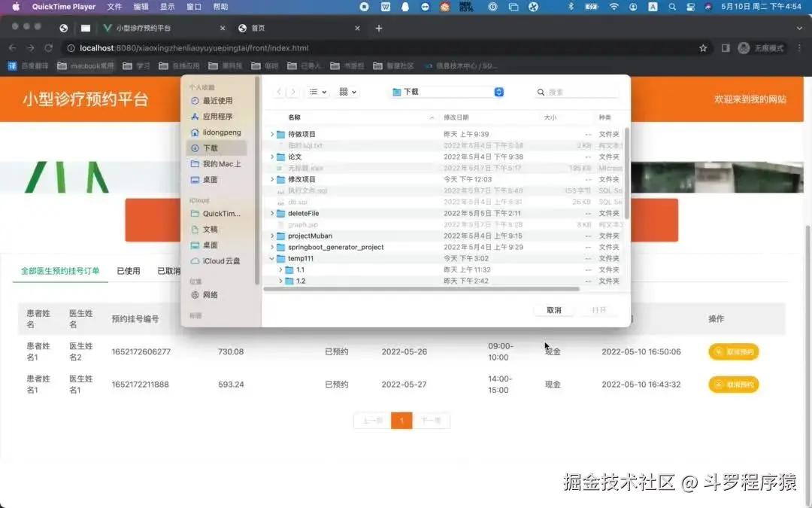Select iCloud 云盘 in sidebar
The image size is (812, 508).
(x=216, y=260)
